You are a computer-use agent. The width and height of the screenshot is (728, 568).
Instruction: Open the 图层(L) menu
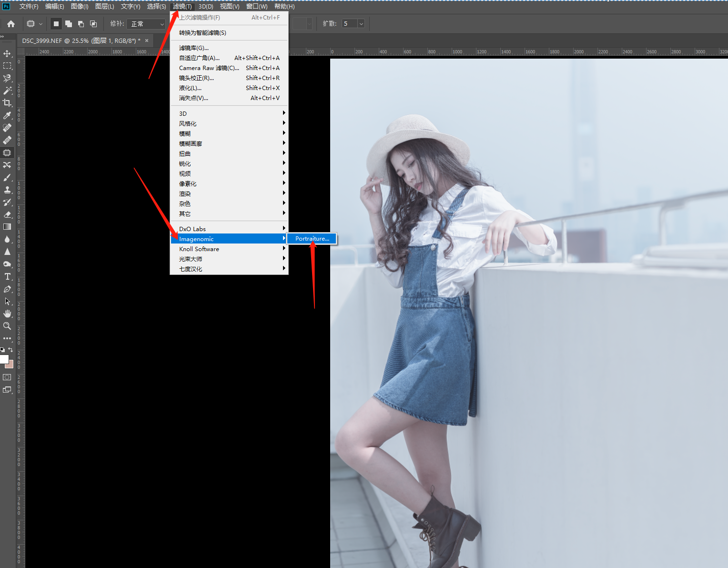[x=104, y=7]
